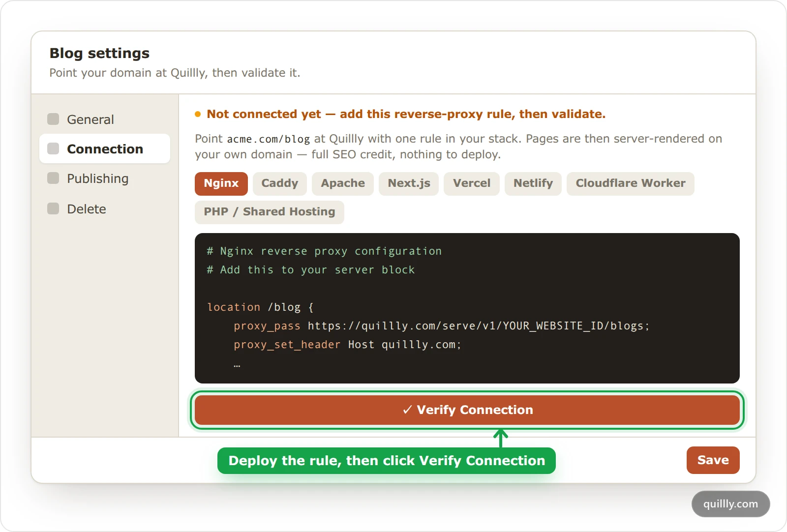
Task: Click the acme.com/blog domain text
Action: (269, 139)
